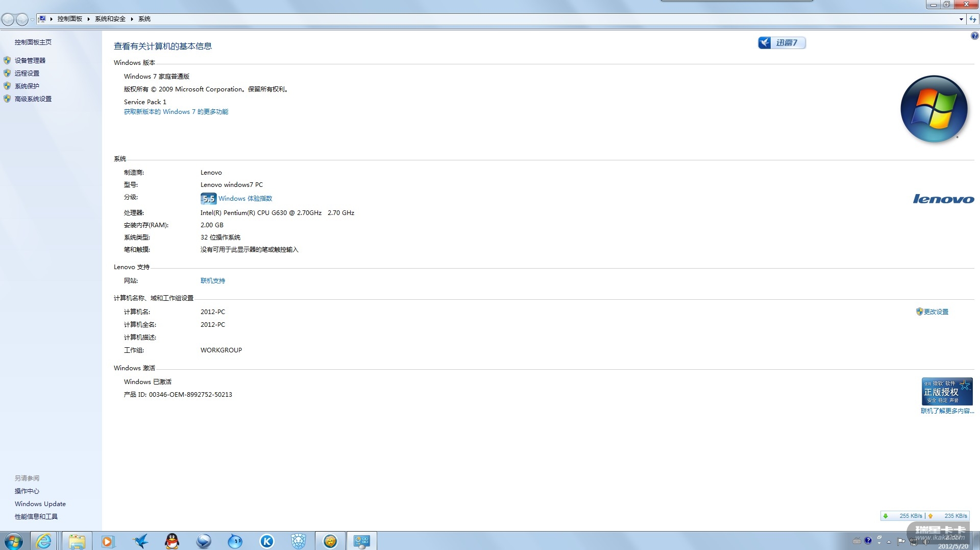The width and height of the screenshot is (980, 550).
Task: Open 操作中心 in See also section
Action: coord(27,491)
